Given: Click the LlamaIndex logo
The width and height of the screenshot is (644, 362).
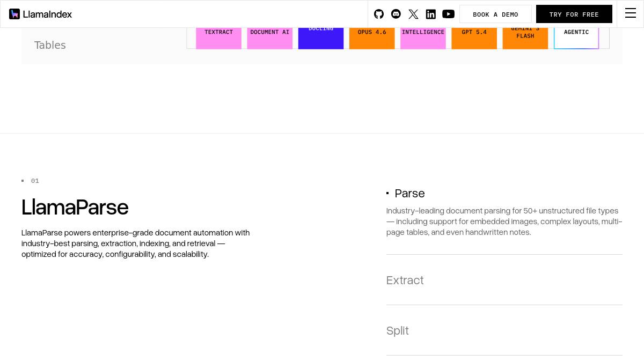Looking at the screenshot, I should (x=41, y=14).
